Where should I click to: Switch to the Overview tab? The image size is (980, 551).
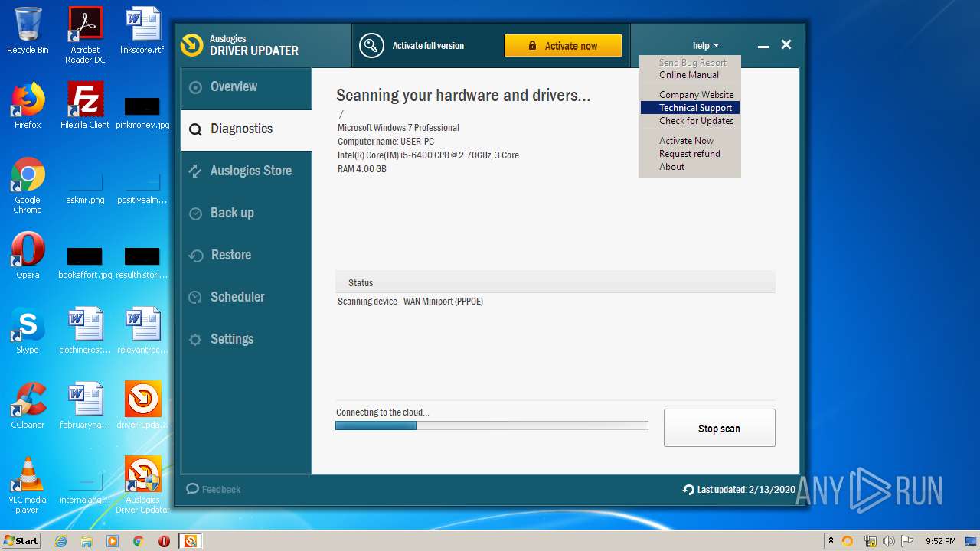[247, 87]
